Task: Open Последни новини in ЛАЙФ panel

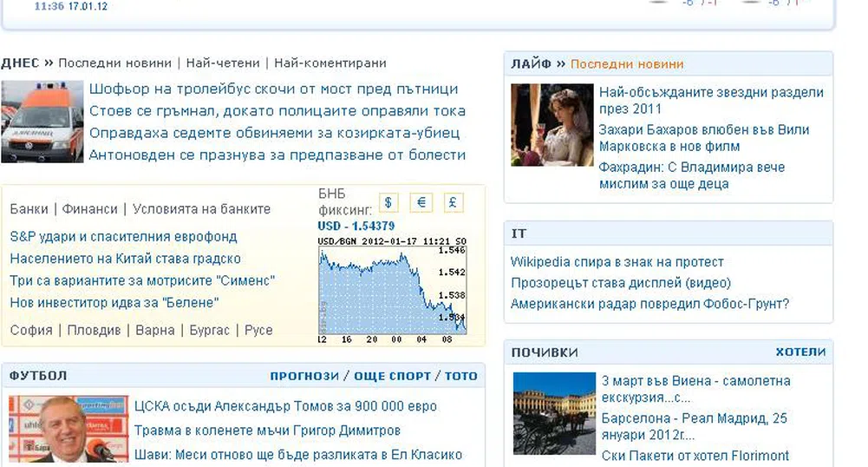Action: point(627,64)
